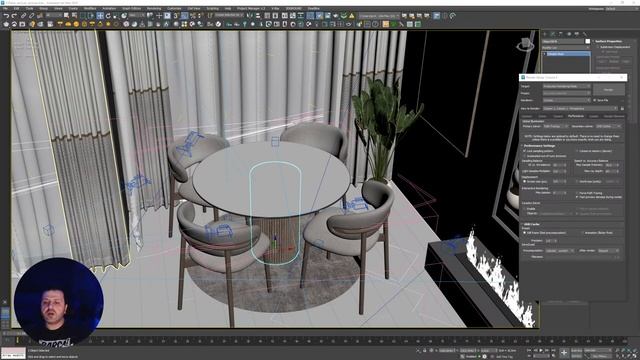Choose the Rectangular Selection Region tool
Screen dimensions: 640x360
(x=83, y=16)
